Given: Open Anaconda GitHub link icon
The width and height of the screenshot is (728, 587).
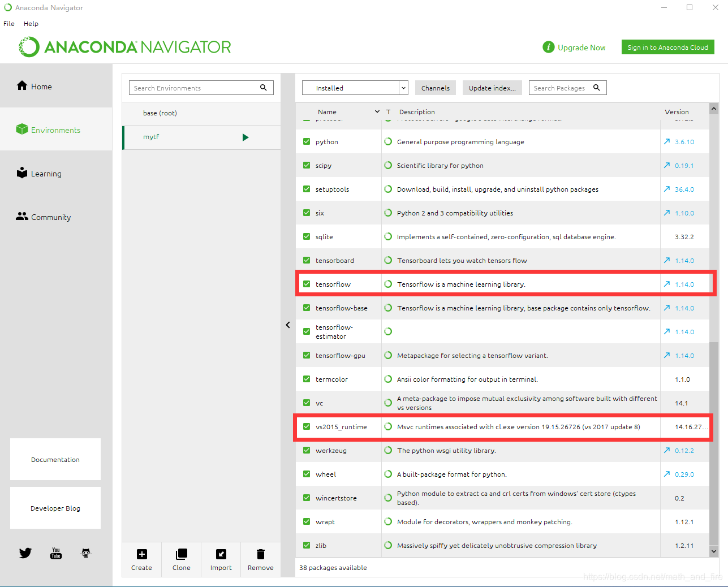Looking at the screenshot, I should (x=86, y=553).
